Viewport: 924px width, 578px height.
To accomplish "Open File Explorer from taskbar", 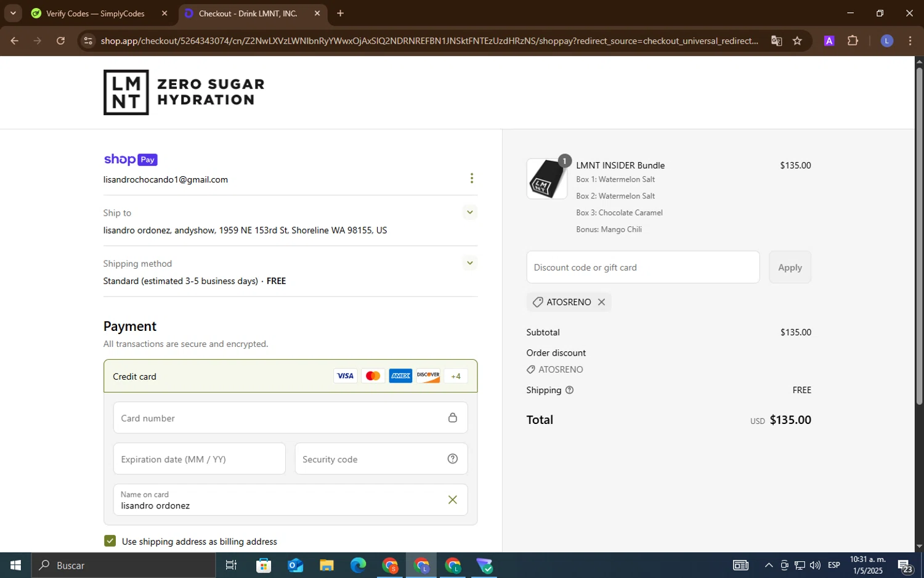I will [x=326, y=565].
